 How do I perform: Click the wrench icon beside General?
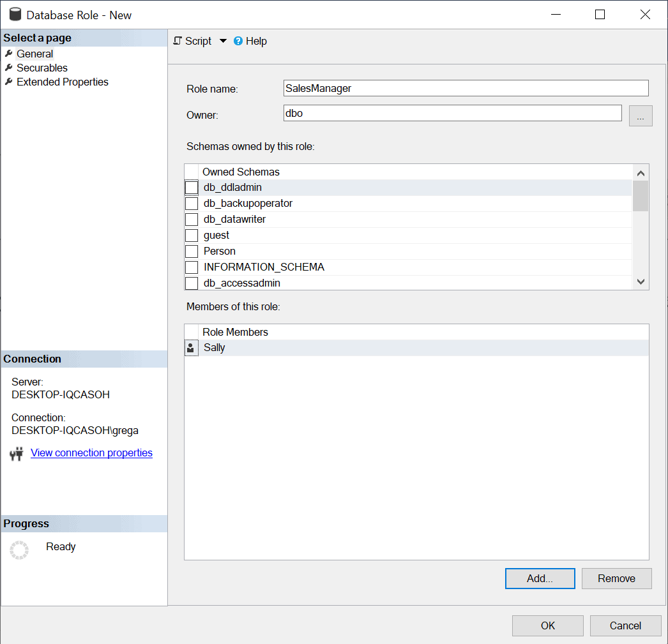(x=8, y=54)
